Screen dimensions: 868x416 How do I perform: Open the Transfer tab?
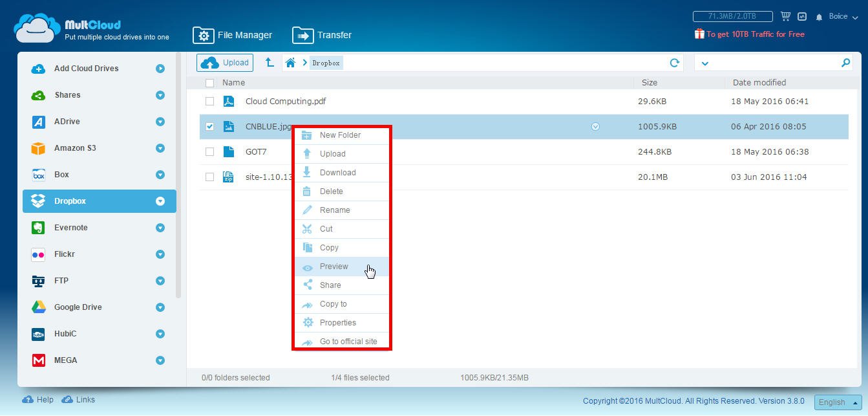tap(322, 35)
